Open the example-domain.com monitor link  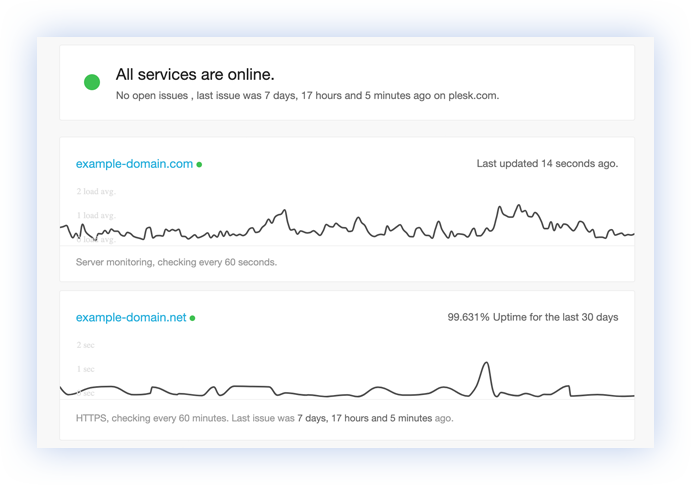tap(134, 164)
